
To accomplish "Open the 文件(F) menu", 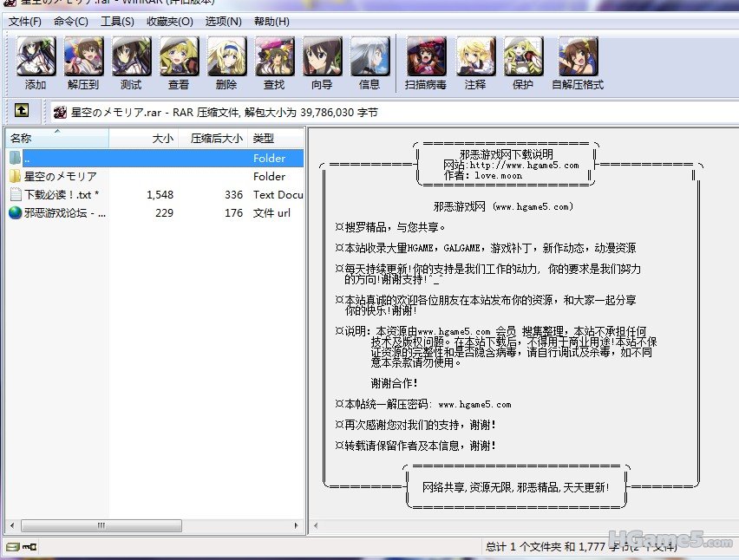I will tap(25, 22).
